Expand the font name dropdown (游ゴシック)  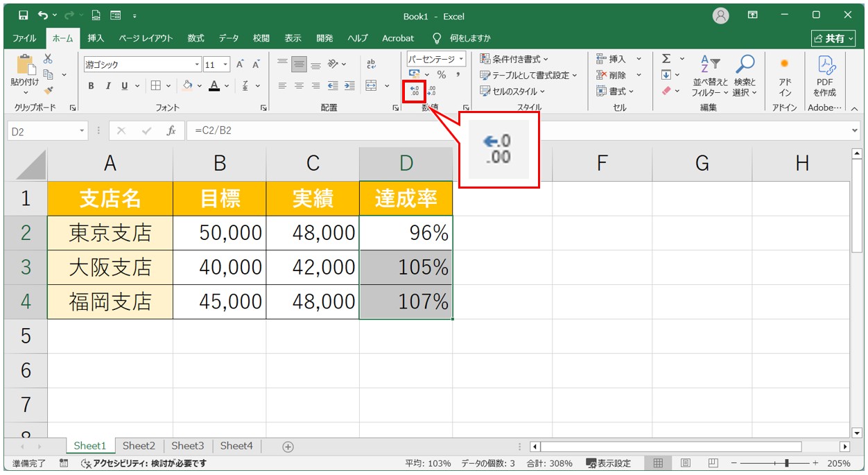tap(197, 64)
